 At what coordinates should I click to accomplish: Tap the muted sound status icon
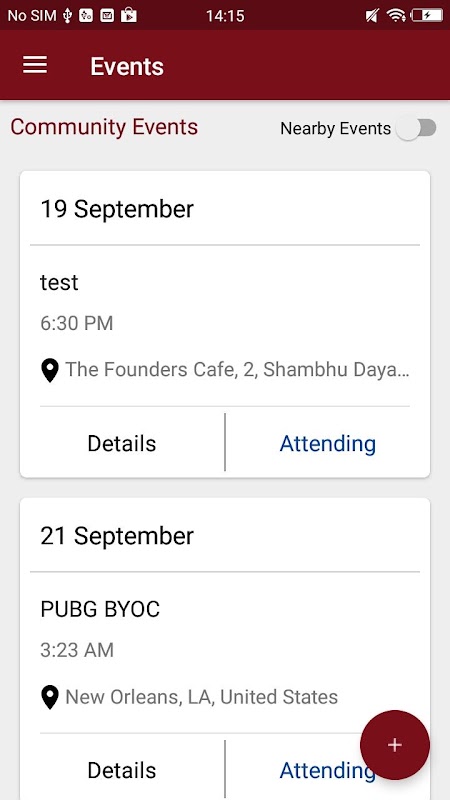click(x=372, y=16)
